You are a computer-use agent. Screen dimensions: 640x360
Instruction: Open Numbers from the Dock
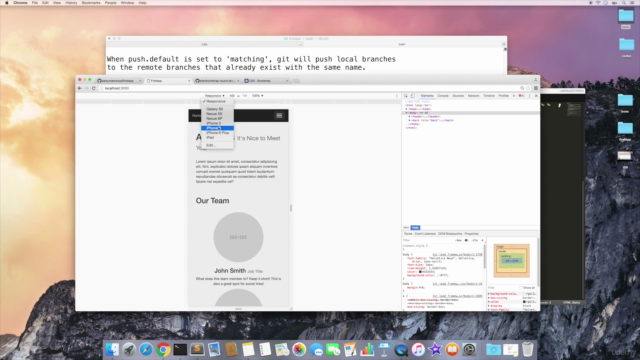(x=367, y=349)
